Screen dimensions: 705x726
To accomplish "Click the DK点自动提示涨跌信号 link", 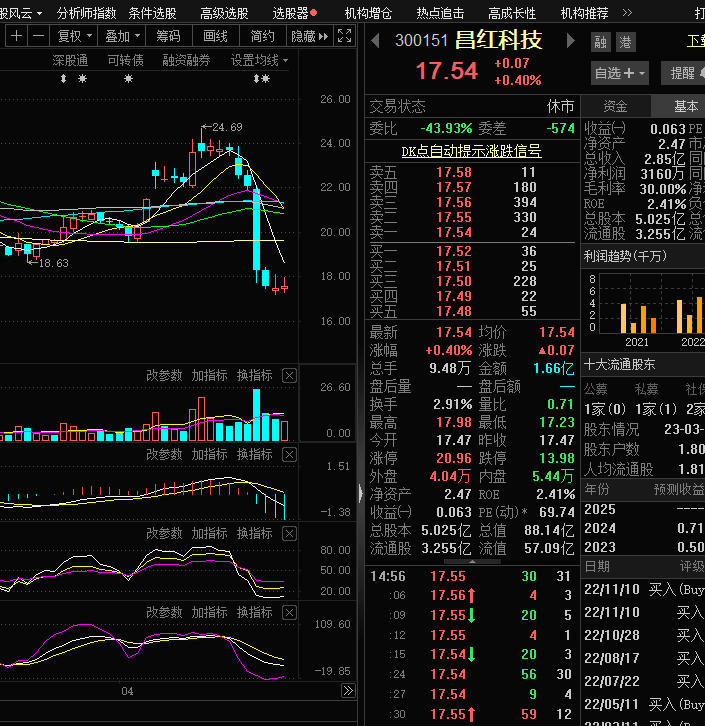I will point(471,151).
